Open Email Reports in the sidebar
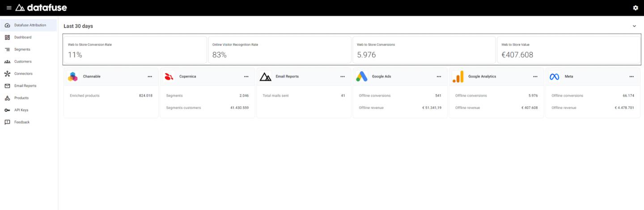Viewport: 644px width, 210px height. pyautogui.click(x=29, y=86)
